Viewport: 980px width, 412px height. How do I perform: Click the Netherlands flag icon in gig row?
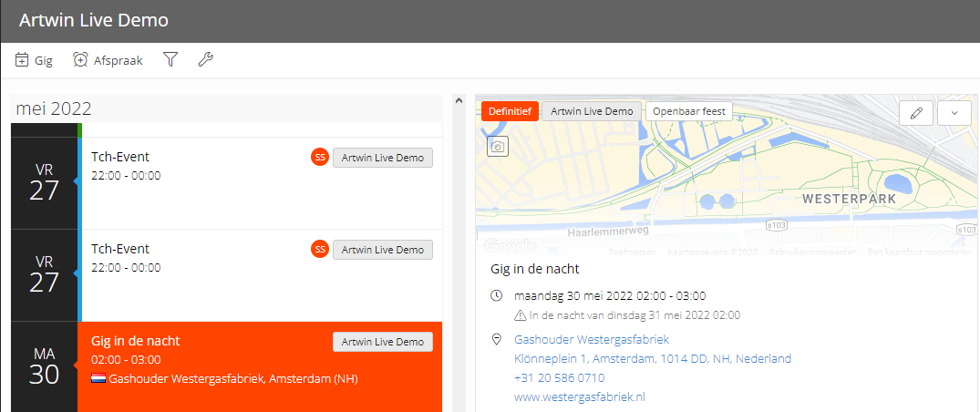coord(98,379)
